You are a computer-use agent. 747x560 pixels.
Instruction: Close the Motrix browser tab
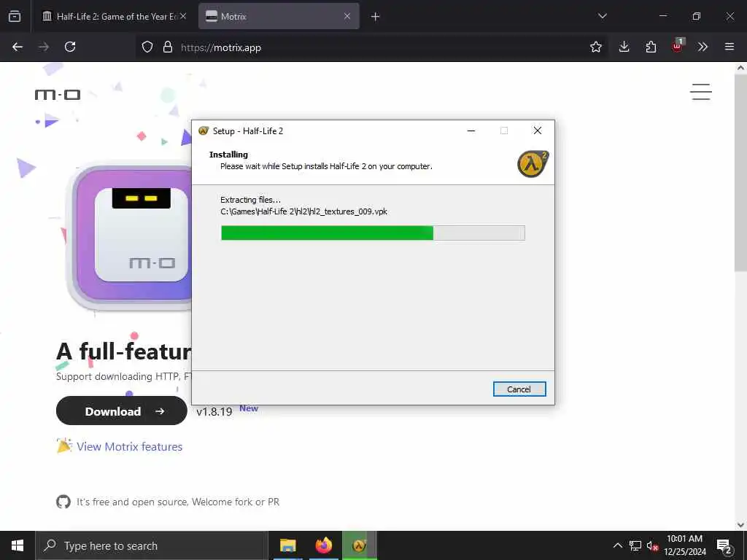[347, 17]
